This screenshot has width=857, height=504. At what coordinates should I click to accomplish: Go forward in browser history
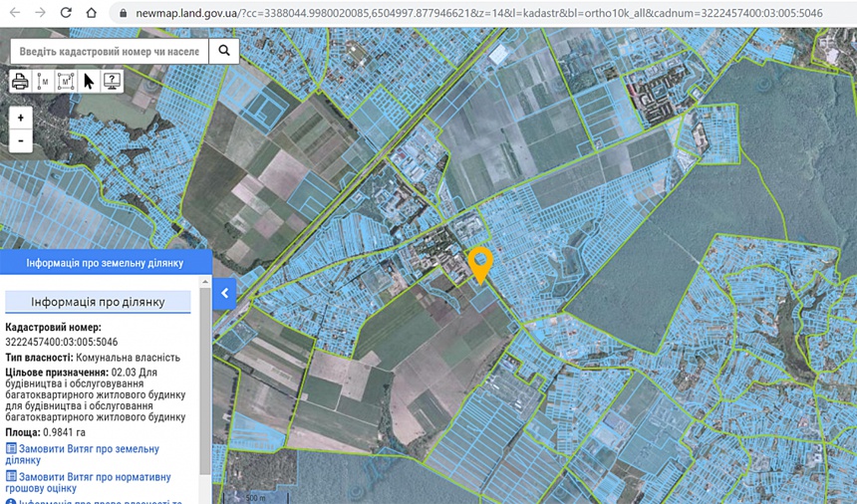[x=41, y=13]
